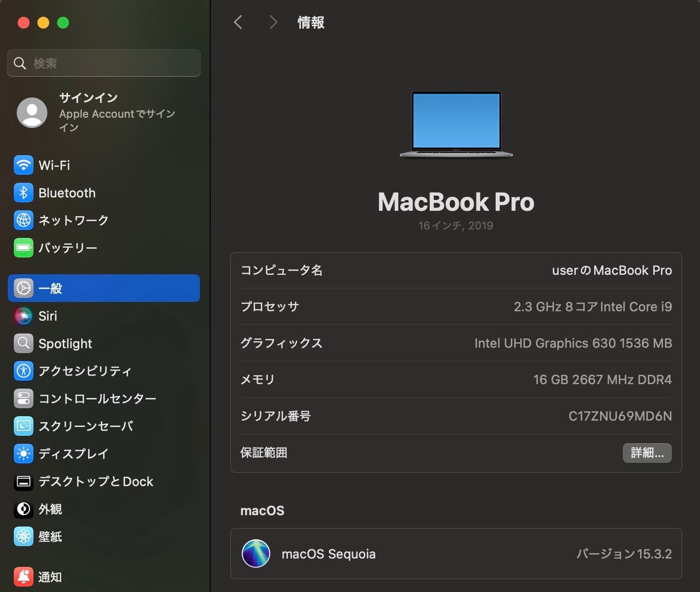
Task: Go forward with the right chevron
Action: 273,22
